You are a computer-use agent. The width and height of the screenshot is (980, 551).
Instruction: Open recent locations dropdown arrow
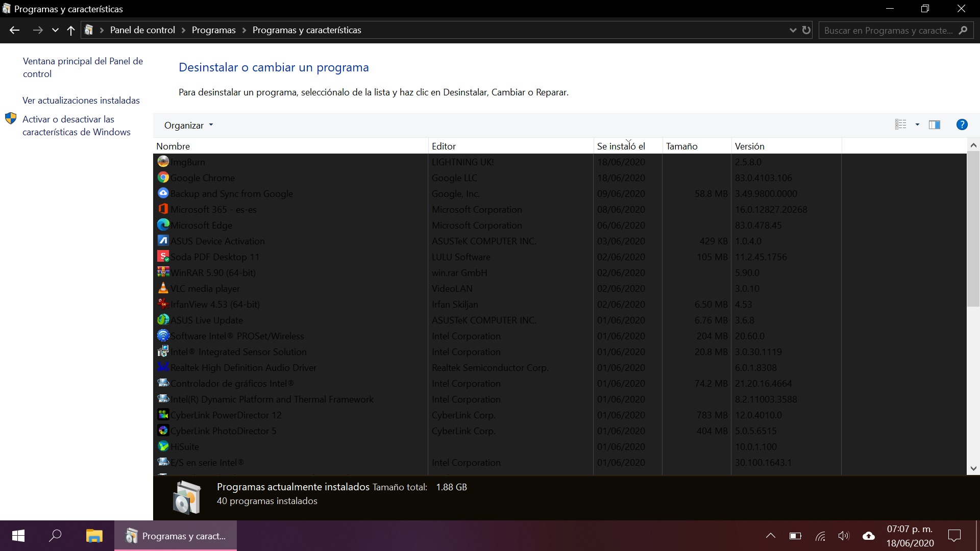tap(55, 30)
